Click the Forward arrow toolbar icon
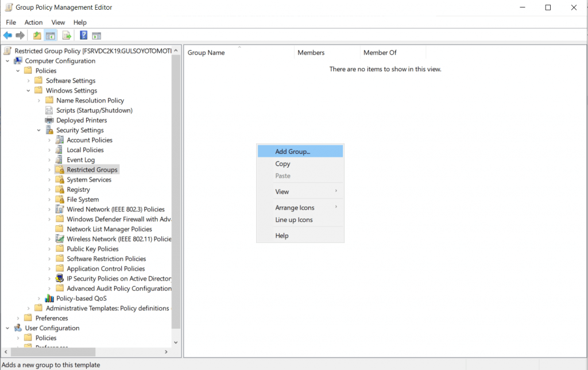The height and width of the screenshot is (370, 588). [20, 36]
